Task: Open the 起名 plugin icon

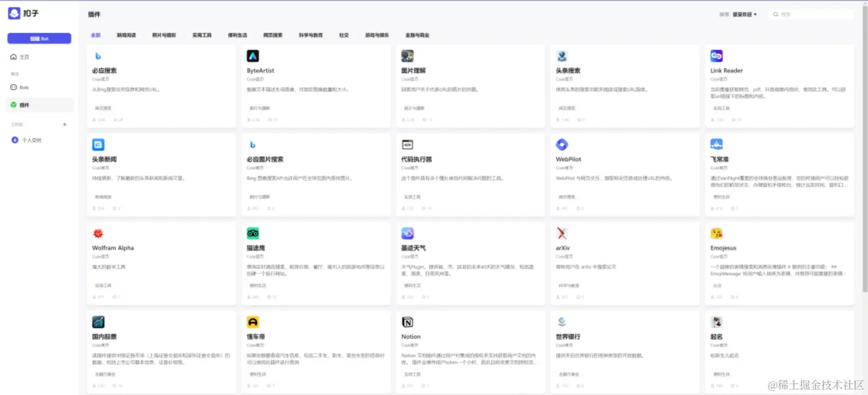Action: tap(717, 322)
